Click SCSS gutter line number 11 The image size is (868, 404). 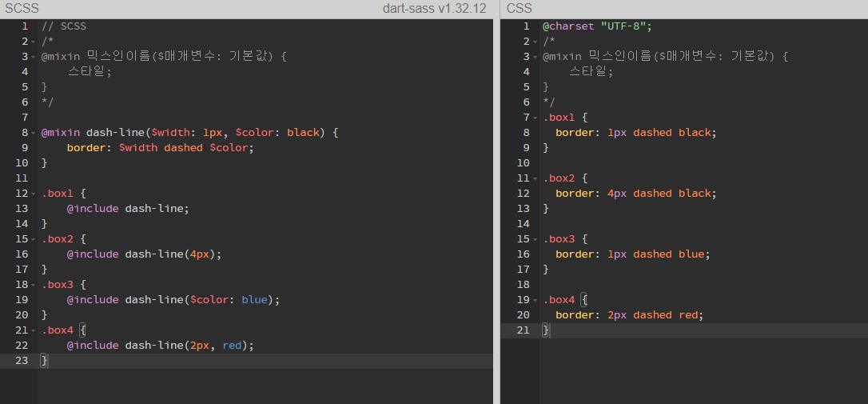pyautogui.click(x=22, y=178)
